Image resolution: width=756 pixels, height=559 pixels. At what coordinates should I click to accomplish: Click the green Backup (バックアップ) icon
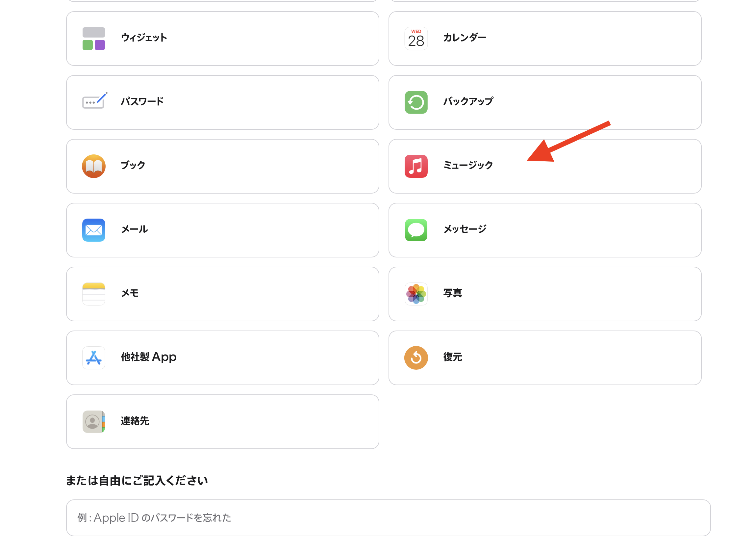click(416, 102)
